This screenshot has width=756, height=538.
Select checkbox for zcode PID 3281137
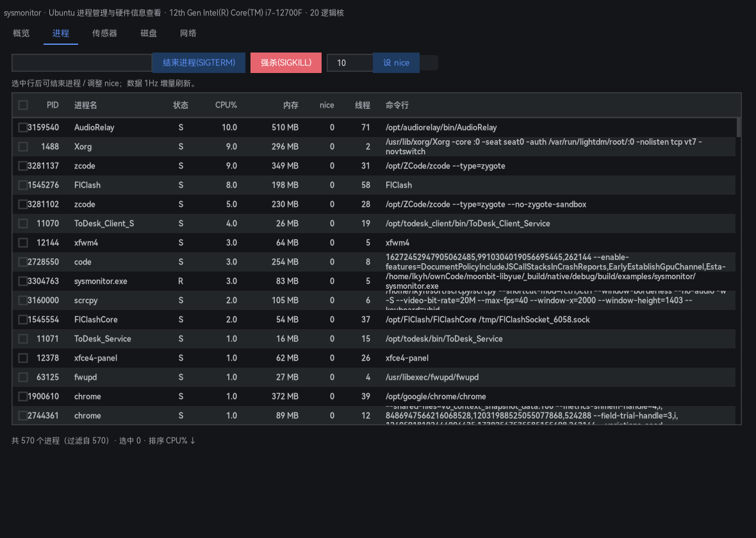pos(22,166)
